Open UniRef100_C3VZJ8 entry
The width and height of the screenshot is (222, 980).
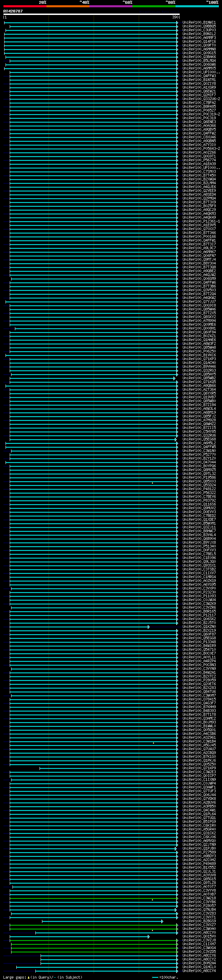point(199,940)
